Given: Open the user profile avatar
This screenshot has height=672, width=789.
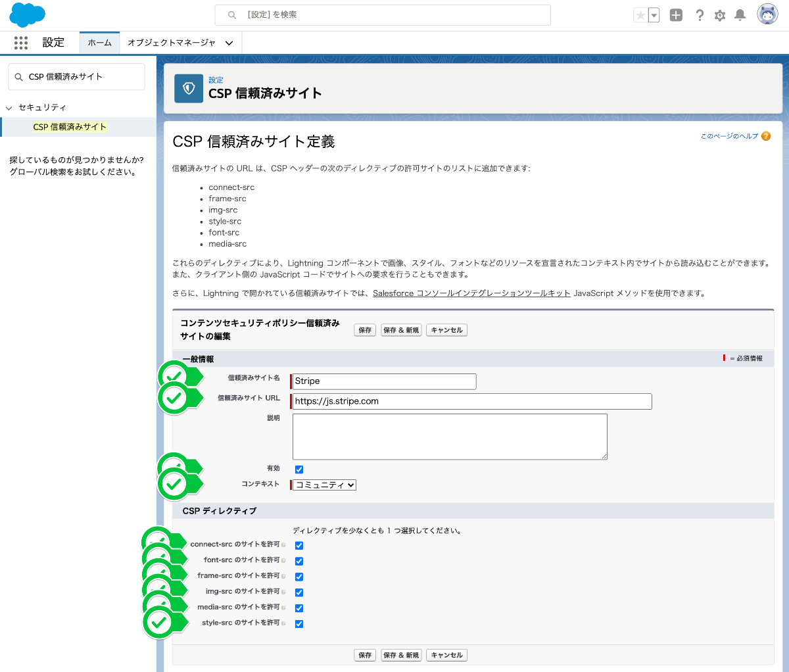Looking at the screenshot, I should pos(767,14).
